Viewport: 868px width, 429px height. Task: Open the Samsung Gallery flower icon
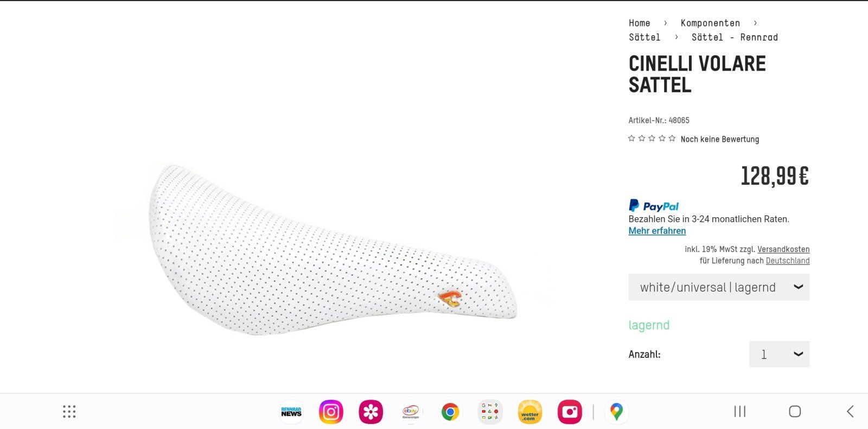(x=371, y=412)
